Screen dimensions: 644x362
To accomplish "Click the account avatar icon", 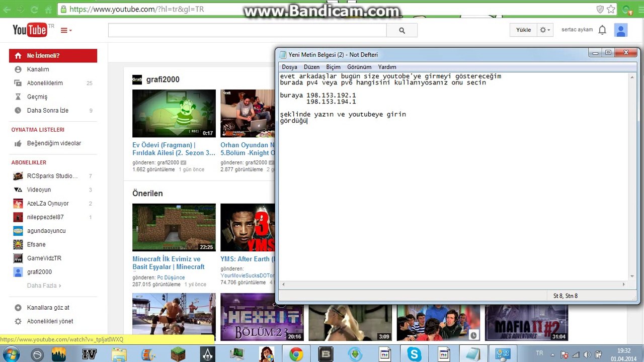I will (621, 30).
